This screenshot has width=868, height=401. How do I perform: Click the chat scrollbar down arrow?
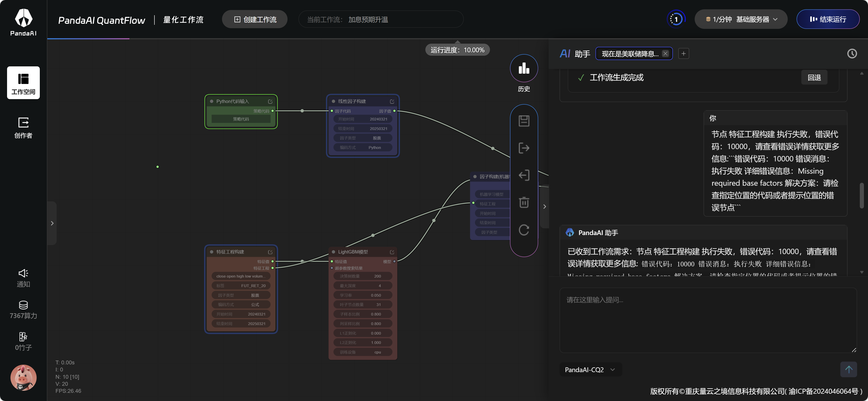coord(861,272)
